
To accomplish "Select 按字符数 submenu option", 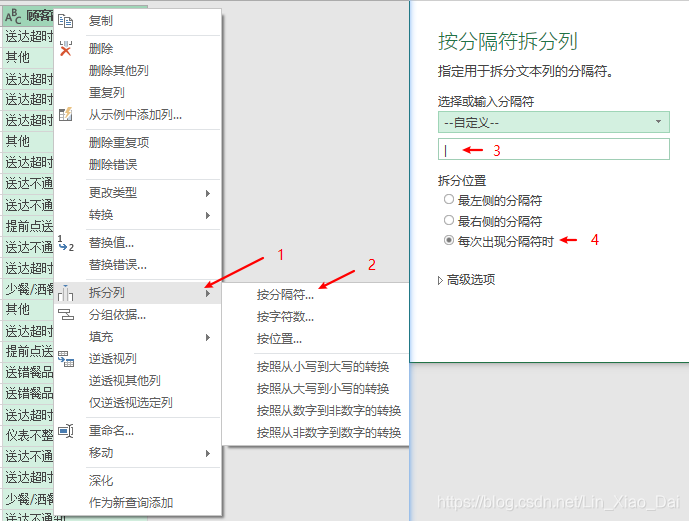I will point(285,316).
